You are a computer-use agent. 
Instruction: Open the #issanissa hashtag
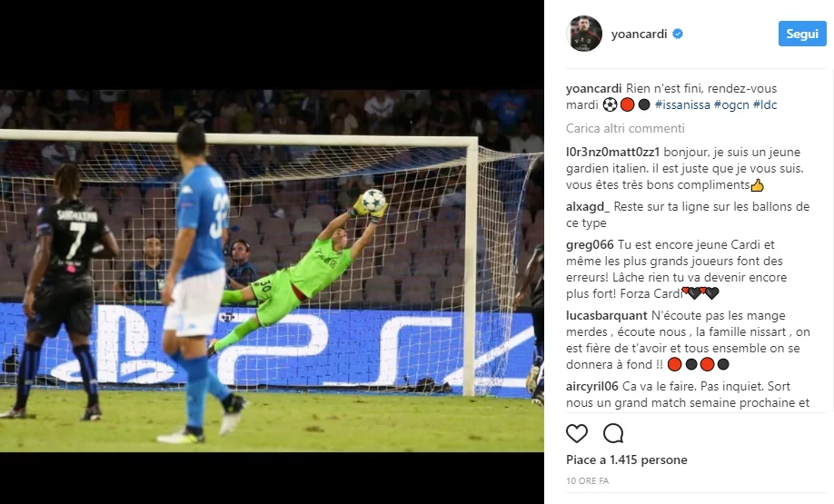coord(682,104)
